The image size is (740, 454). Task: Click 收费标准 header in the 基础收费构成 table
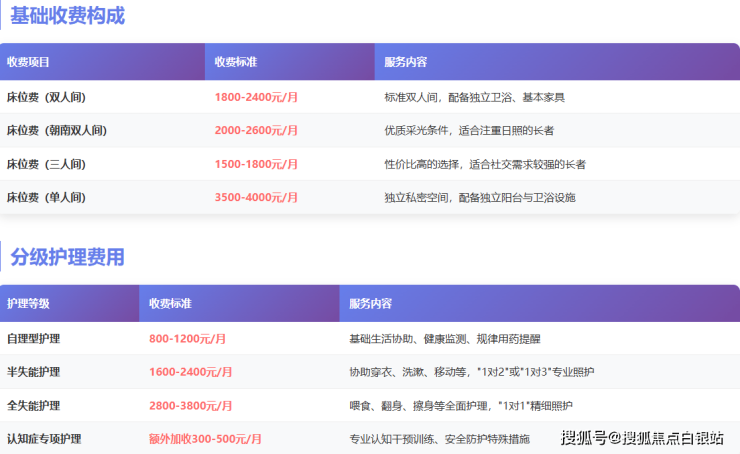(x=236, y=62)
